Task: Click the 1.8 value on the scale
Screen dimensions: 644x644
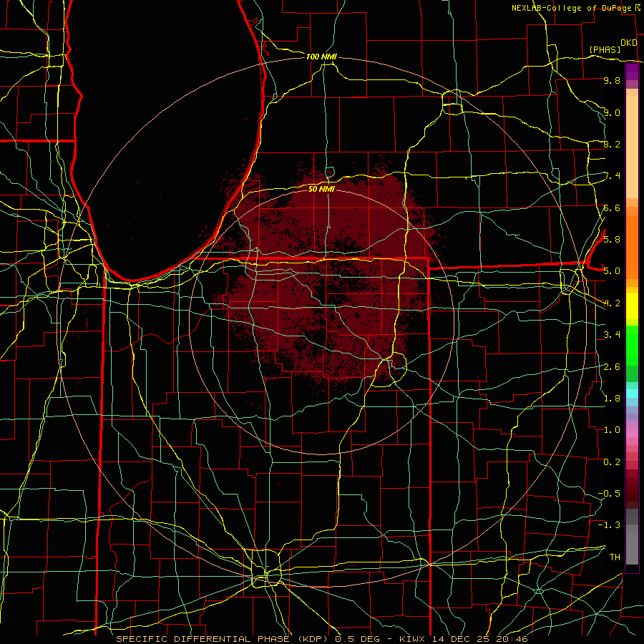Action: click(x=612, y=398)
